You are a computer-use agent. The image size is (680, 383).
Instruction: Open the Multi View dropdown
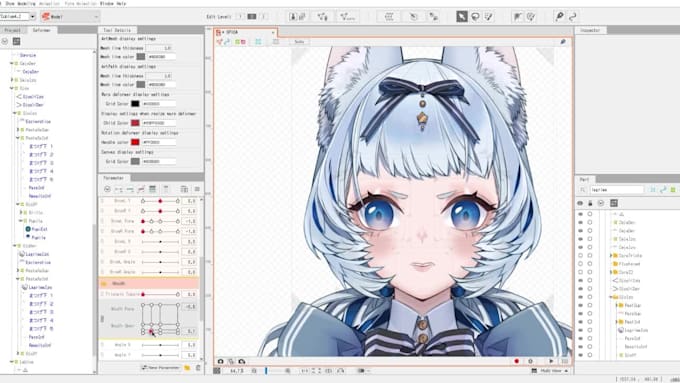[550, 371]
